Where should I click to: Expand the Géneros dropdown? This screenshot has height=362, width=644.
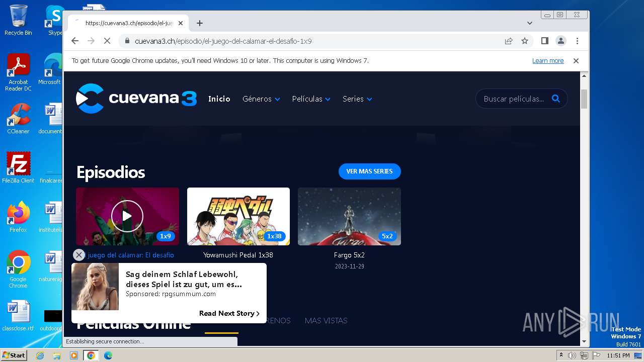pos(261,99)
